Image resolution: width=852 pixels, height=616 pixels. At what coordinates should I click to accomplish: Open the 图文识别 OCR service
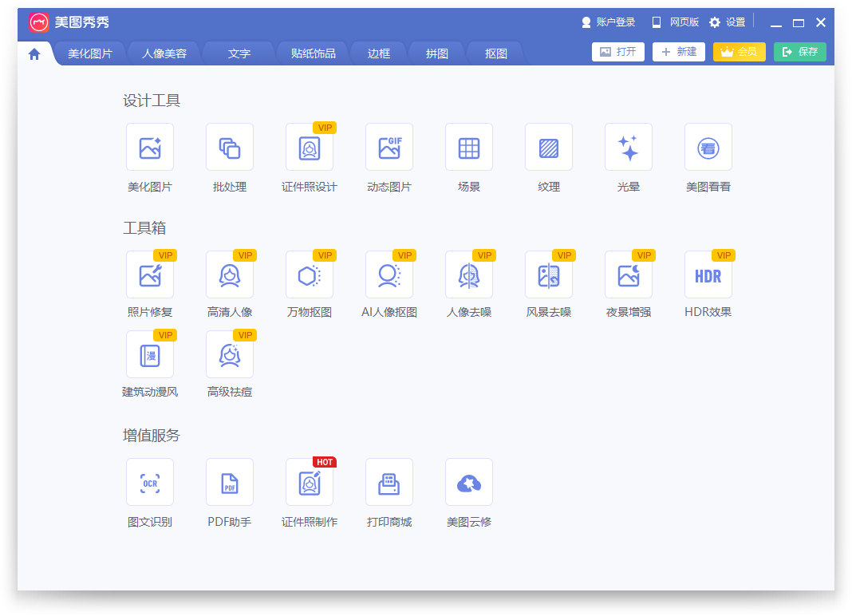pyautogui.click(x=150, y=482)
